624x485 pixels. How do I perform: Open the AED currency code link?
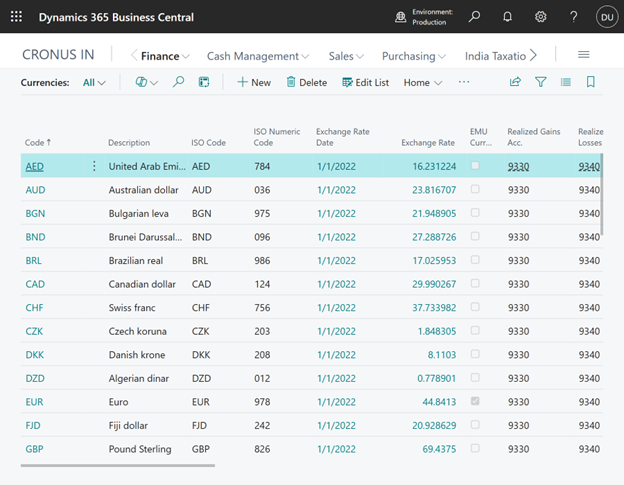click(35, 166)
